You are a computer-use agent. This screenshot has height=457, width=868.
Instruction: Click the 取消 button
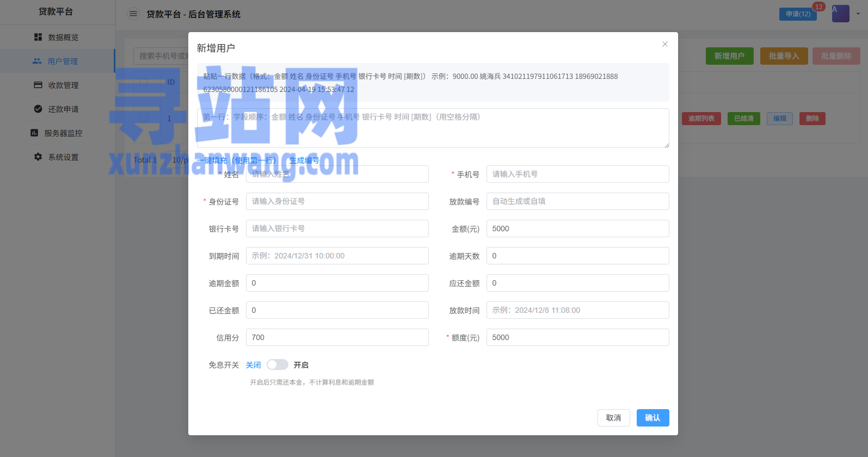tap(614, 418)
